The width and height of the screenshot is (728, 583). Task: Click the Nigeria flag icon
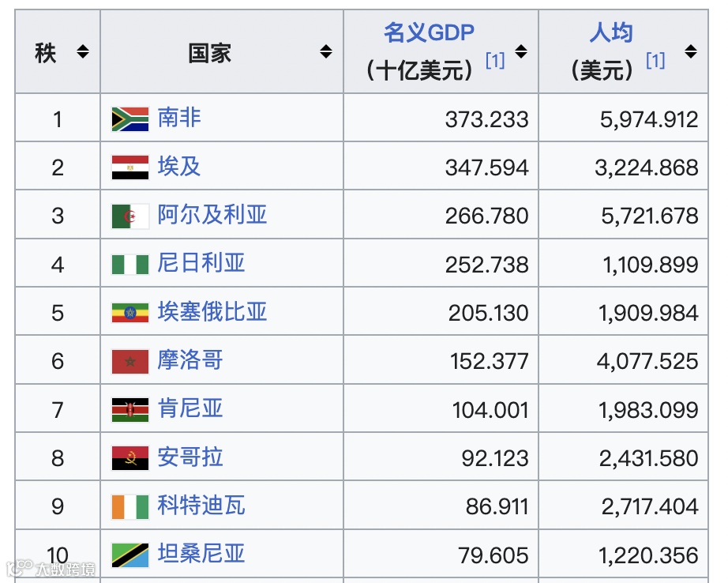coord(130,265)
